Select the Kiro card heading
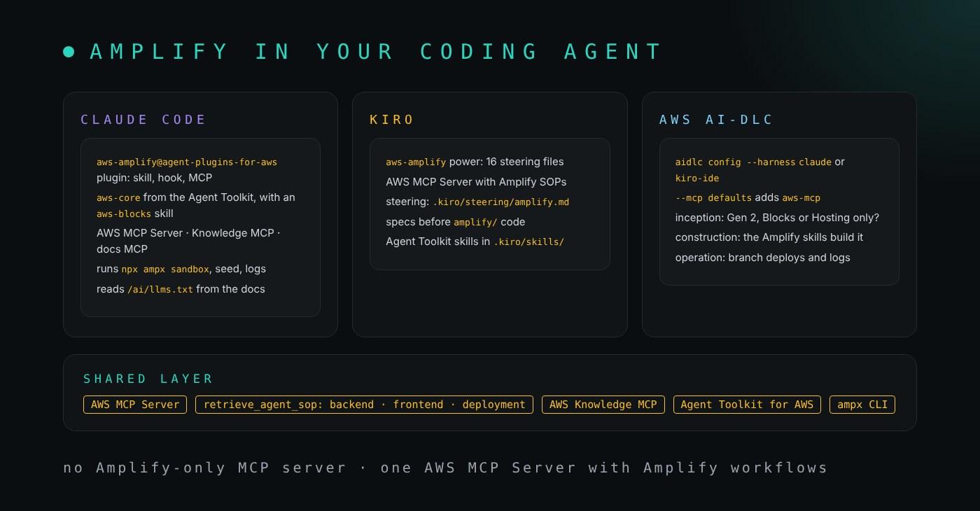The width and height of the screenshot is (980, 511). [392, 120]
